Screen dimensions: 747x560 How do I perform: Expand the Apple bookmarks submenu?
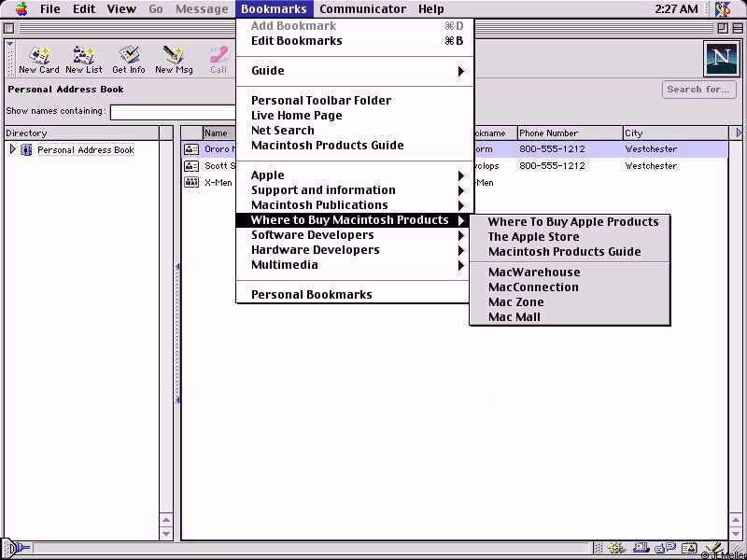coord(460,175)
